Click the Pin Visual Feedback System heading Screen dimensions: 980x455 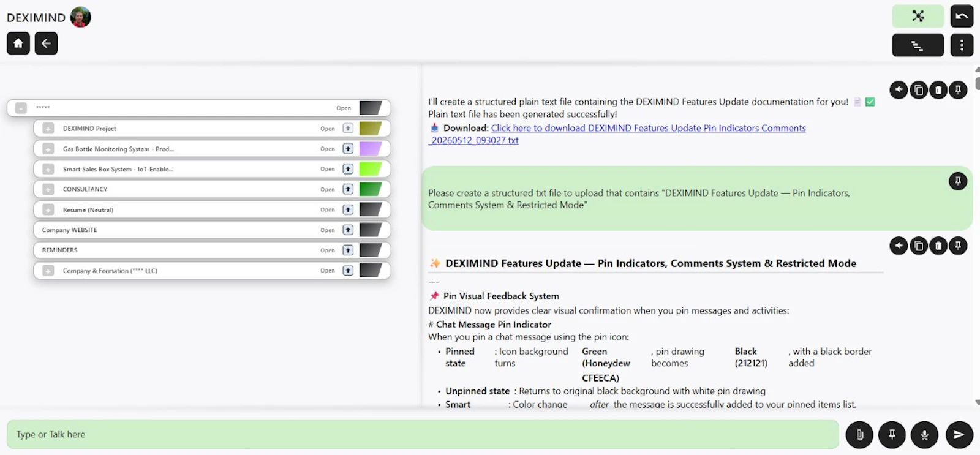[501, 296]
